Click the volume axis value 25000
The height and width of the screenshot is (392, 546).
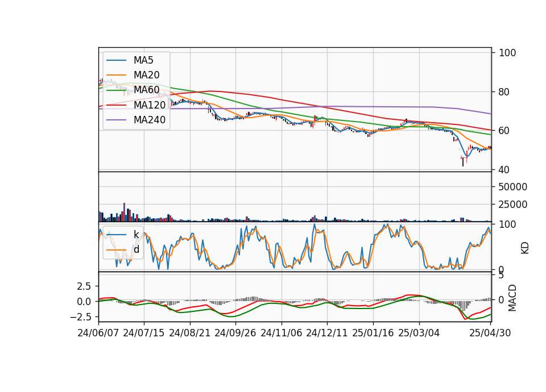point(512,205)
